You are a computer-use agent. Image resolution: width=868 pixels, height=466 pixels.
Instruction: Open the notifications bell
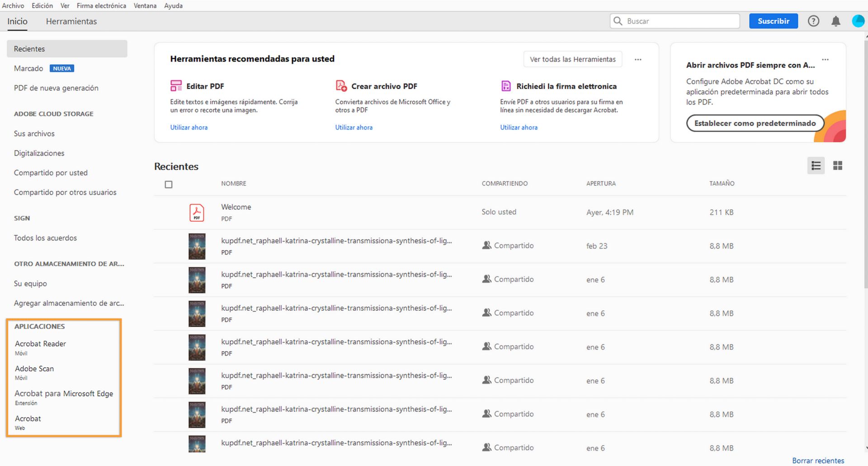coord(836,21)
